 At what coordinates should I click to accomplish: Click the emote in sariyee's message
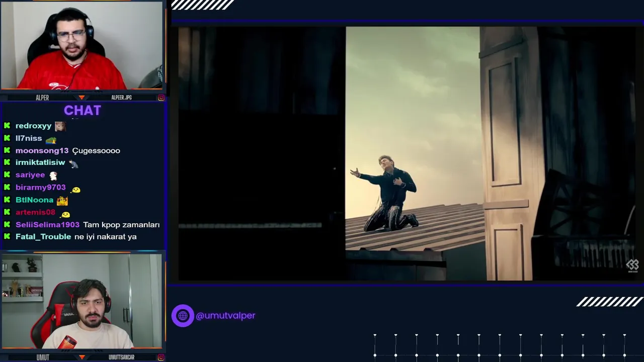53,176
